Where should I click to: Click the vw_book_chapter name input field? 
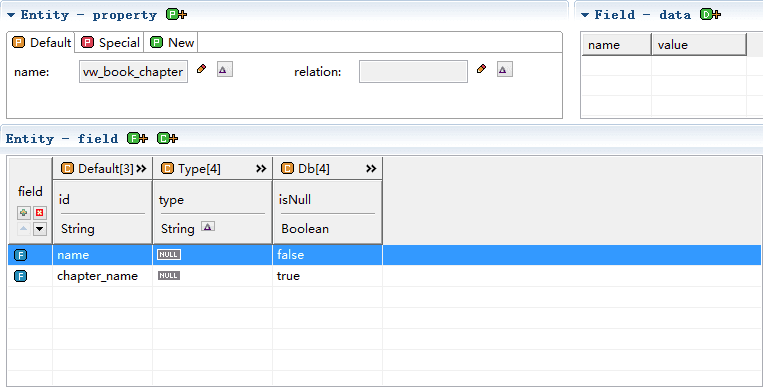(x=133, y=72)
